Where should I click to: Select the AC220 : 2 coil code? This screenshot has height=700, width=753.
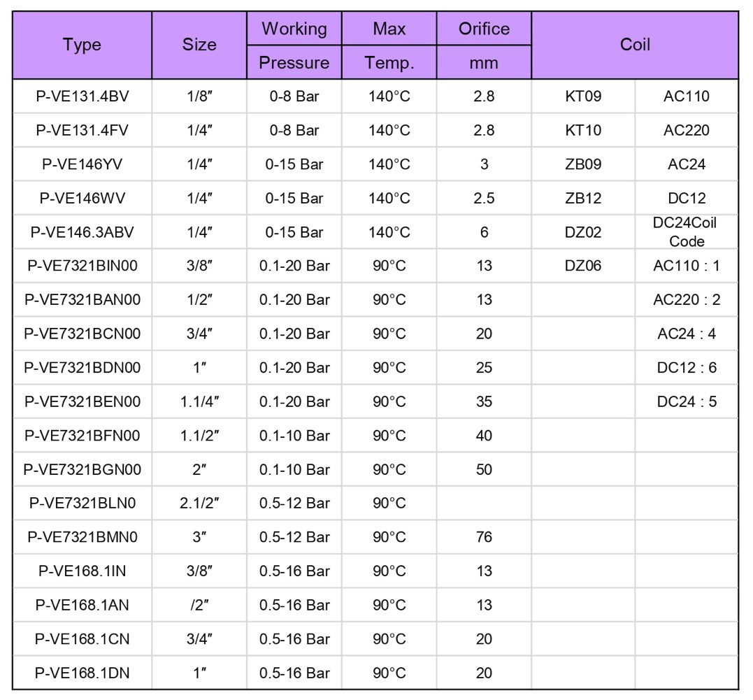[687, 300]
